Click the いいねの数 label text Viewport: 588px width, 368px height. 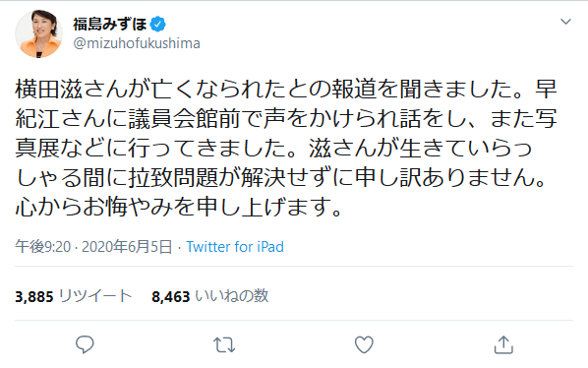click(232, 296)
